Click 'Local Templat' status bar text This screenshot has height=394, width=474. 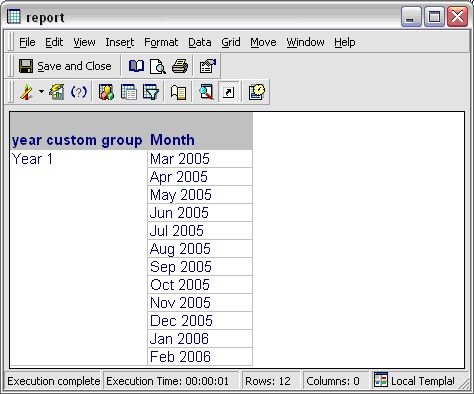[x=423, y=381]
